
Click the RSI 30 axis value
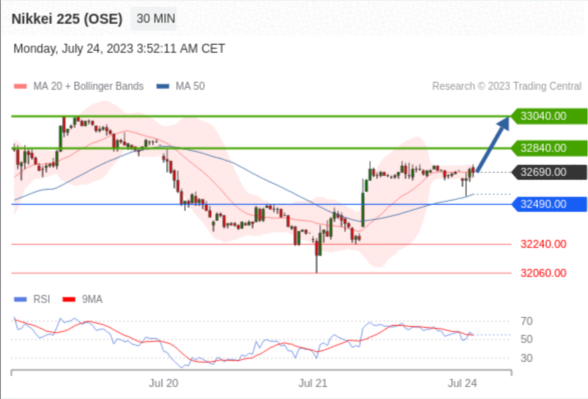click(526, 358)
